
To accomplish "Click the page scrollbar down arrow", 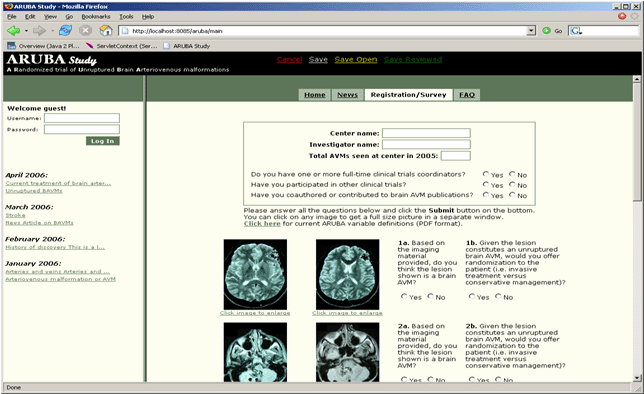I will pyautogui.click(x=637, y=378).
